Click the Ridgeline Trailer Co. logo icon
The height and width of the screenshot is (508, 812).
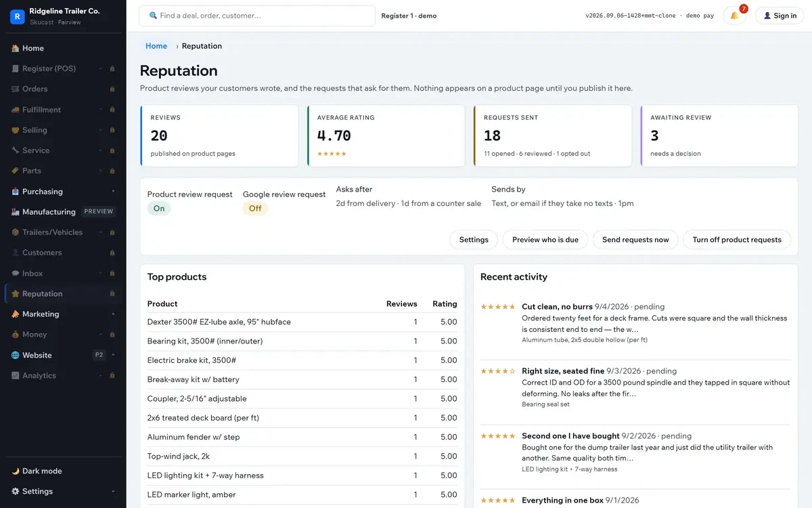click(17, 16)
